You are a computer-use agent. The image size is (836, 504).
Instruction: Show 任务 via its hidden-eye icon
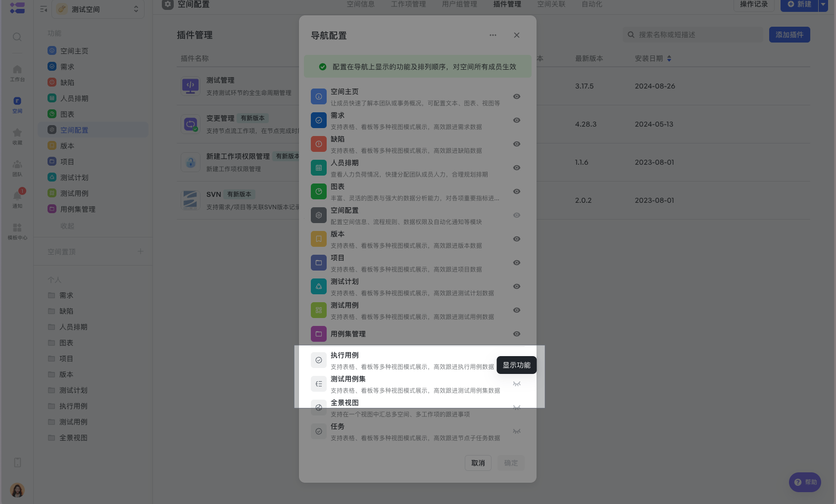tap(516, 431)
